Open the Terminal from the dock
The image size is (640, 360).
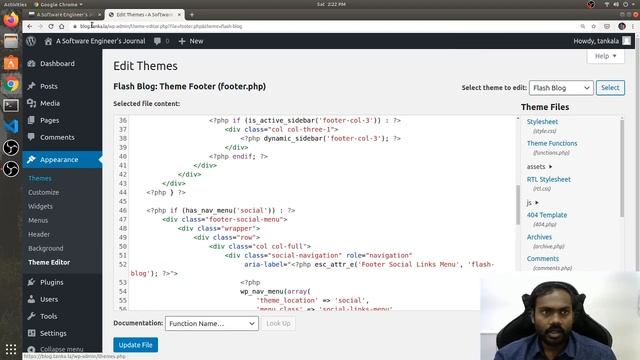[x=11, y=105]
